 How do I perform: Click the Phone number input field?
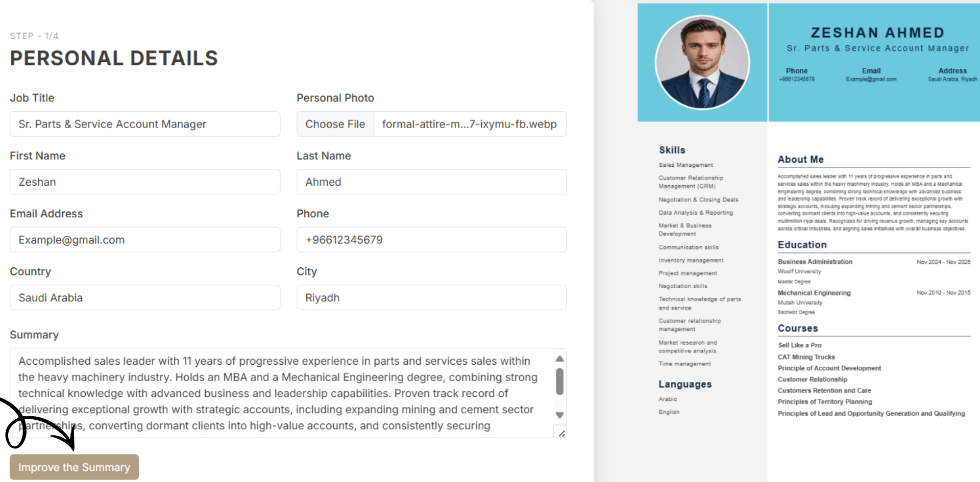[431, 240]
